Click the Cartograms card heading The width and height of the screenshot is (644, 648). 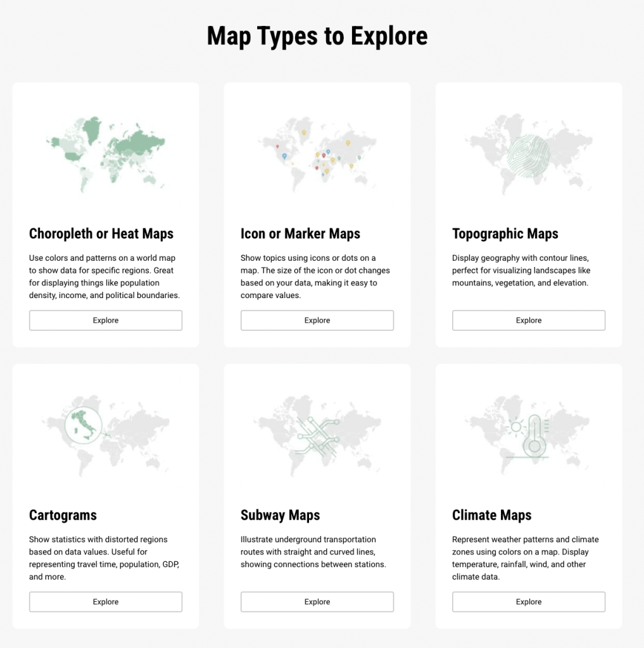(x=63, y=515)
